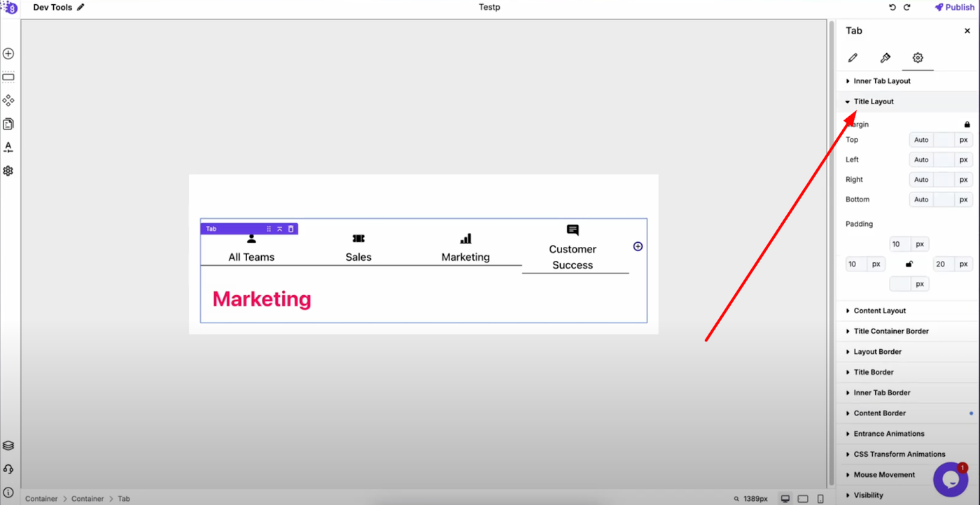980x505 pixels.
Task: Expand the Title Container Border section
Action: point(908,331)
